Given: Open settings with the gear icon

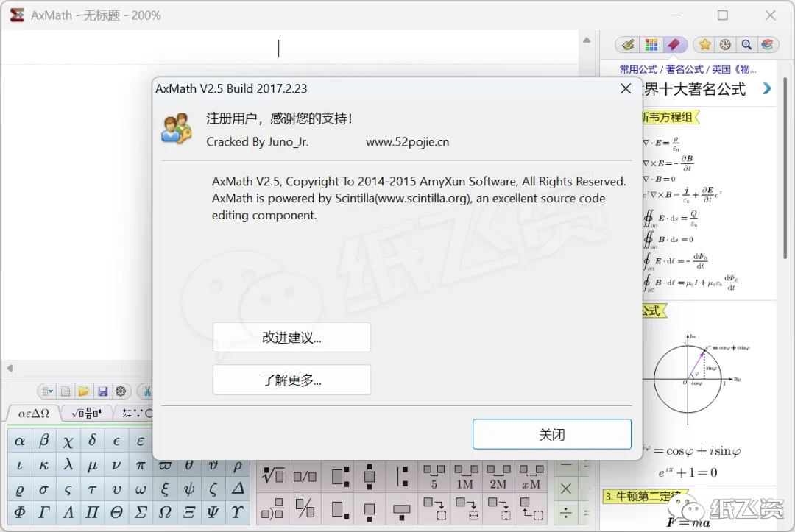Looking at the screenshot, I should 121,391.
